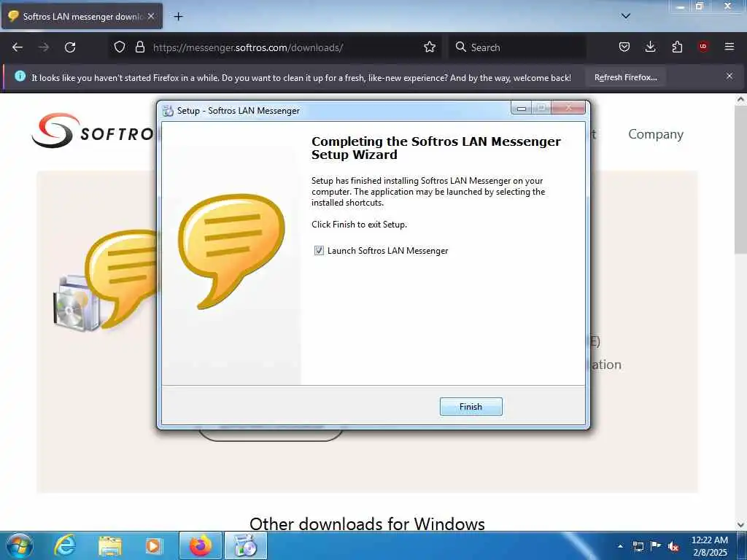Click muted volume speaker tray icon

point(673,547)
